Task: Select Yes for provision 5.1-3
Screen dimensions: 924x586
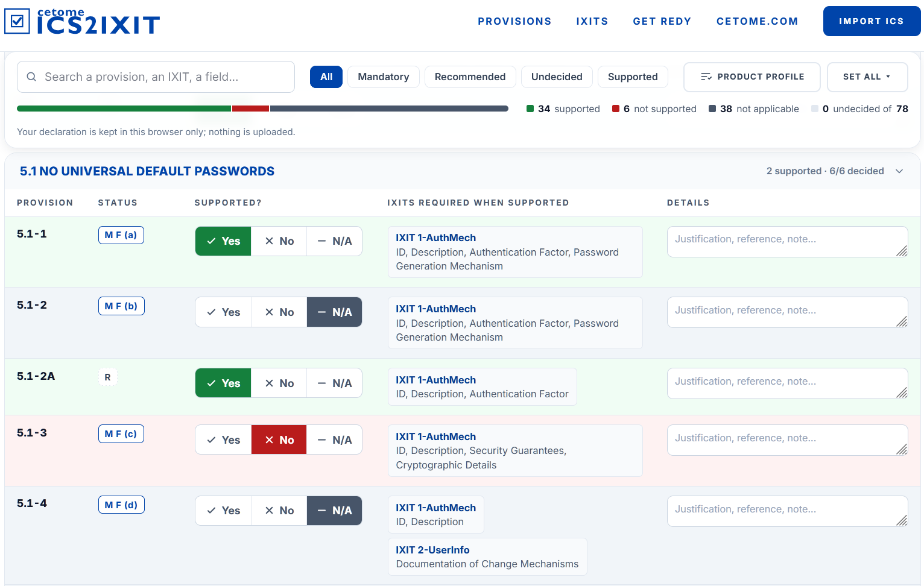Action: [223, 440]
